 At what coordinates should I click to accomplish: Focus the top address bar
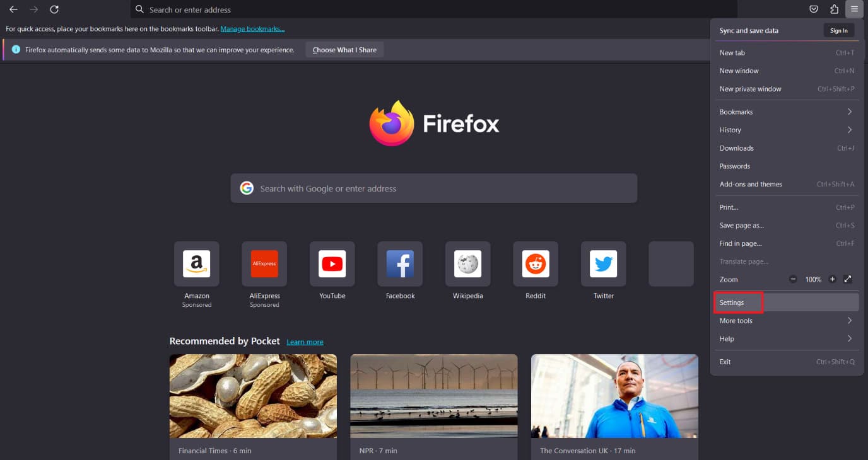(434, 9)
